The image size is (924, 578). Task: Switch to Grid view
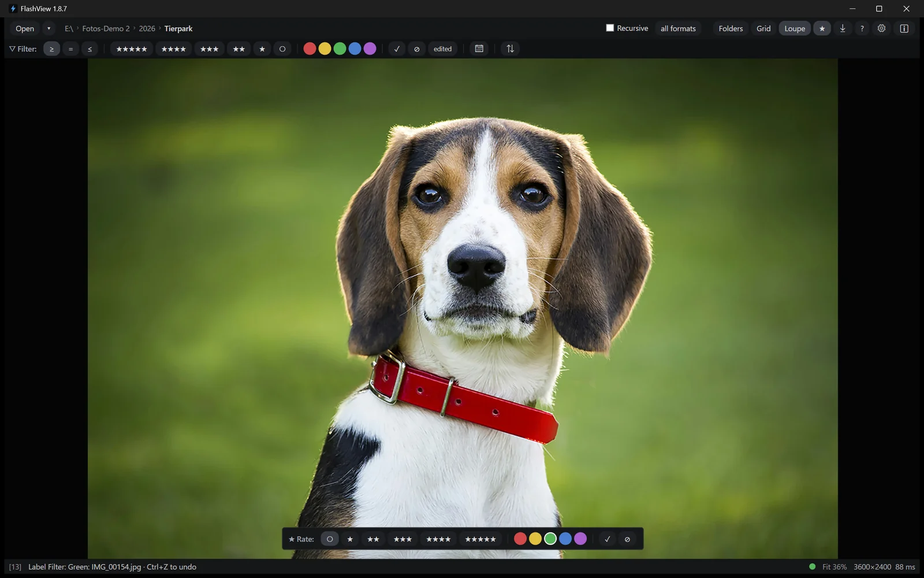pyautogui.click(x=763, y=28)
